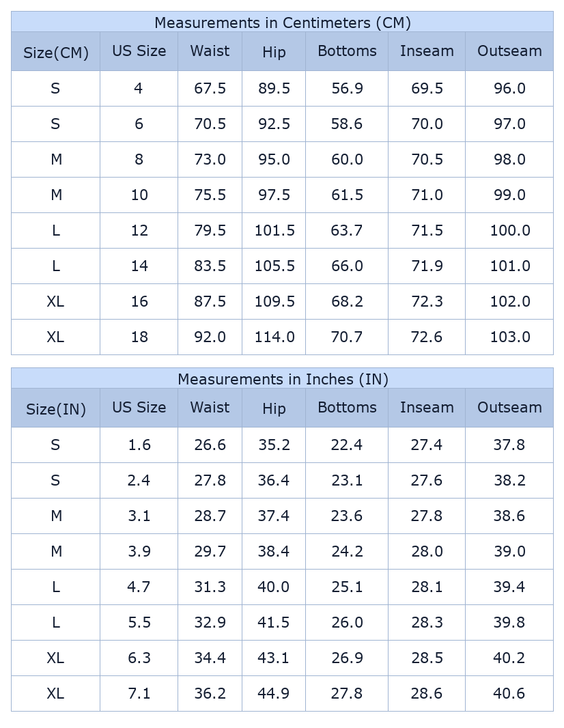Click the 67.5 waist value
Image resolution: width=564 pixels, height=728 pixels.
point(210,89)
